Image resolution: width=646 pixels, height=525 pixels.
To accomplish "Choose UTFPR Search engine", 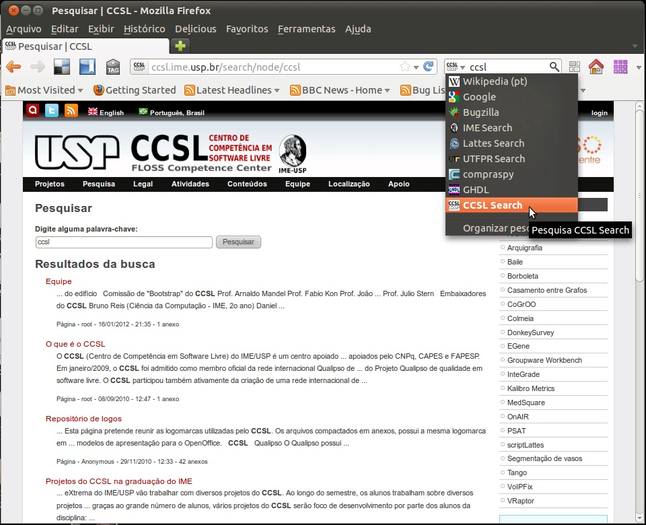I will pyautogui.click(x=511, y=159).
